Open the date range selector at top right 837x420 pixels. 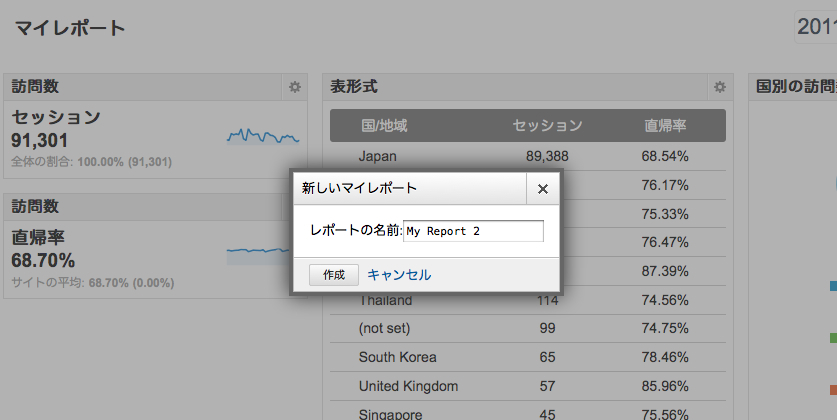coord(816,27)
